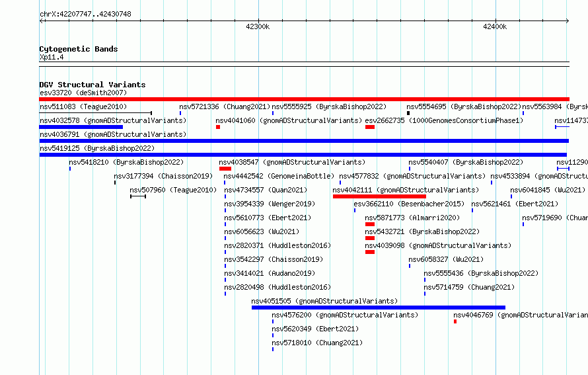Select nsv5419125 (ByrskaBishop2022) label
The width and height of the screenshot is (588, 375).
[x=97, y=148]
